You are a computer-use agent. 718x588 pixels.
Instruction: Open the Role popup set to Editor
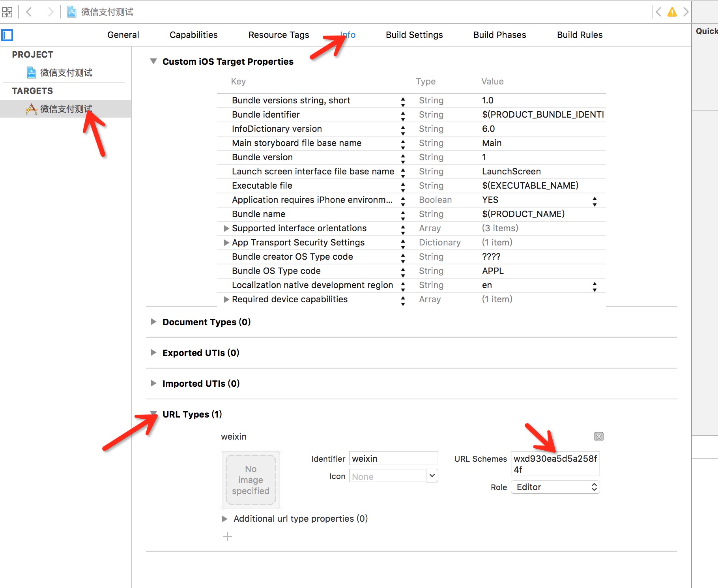[555, 487]
